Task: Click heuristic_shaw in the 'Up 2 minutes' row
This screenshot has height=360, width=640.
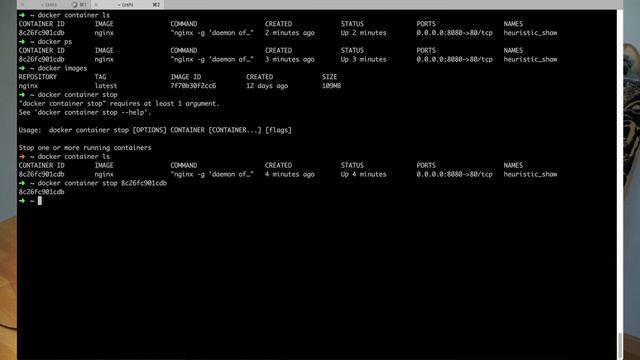Action: (x=530, y=33)
